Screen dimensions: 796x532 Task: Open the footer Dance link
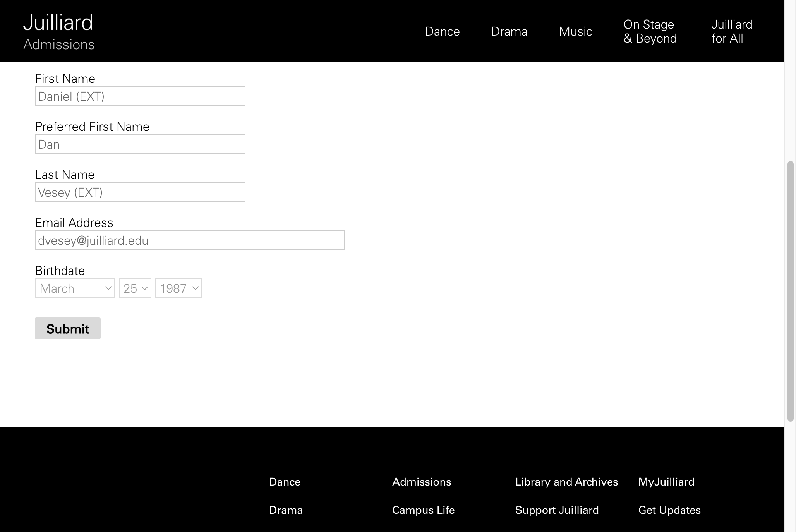tap(285, 482)
